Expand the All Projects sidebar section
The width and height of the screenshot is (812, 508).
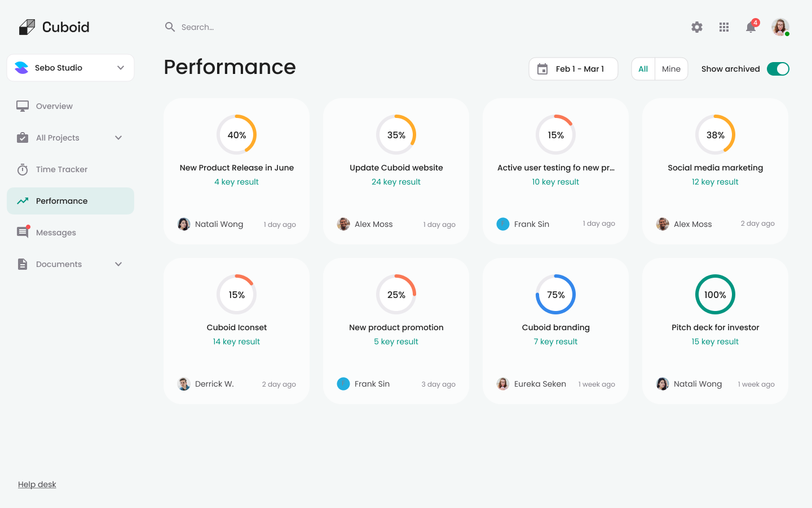tap(118, 137)
